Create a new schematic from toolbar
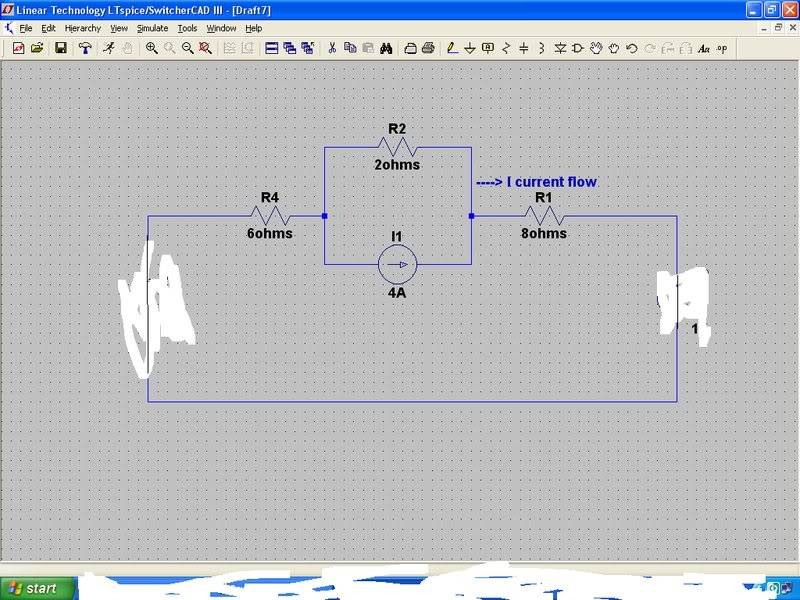Viewport: 800px width, 600px height. tap(18, 48)
